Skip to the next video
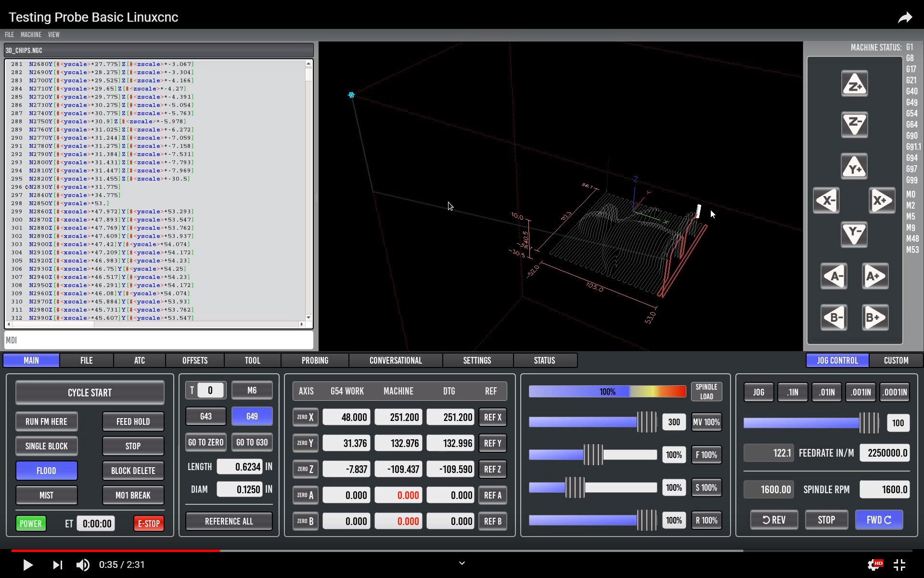 [57, 565]
